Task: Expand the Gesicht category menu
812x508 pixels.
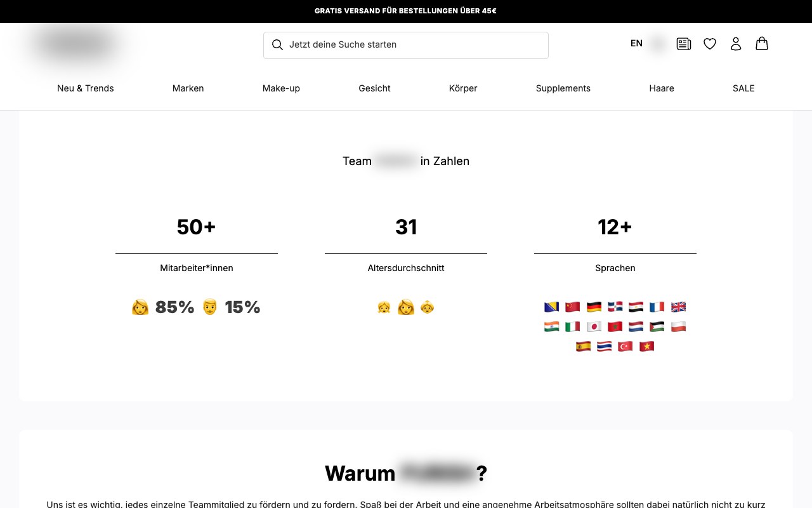Action: (374, 88)
